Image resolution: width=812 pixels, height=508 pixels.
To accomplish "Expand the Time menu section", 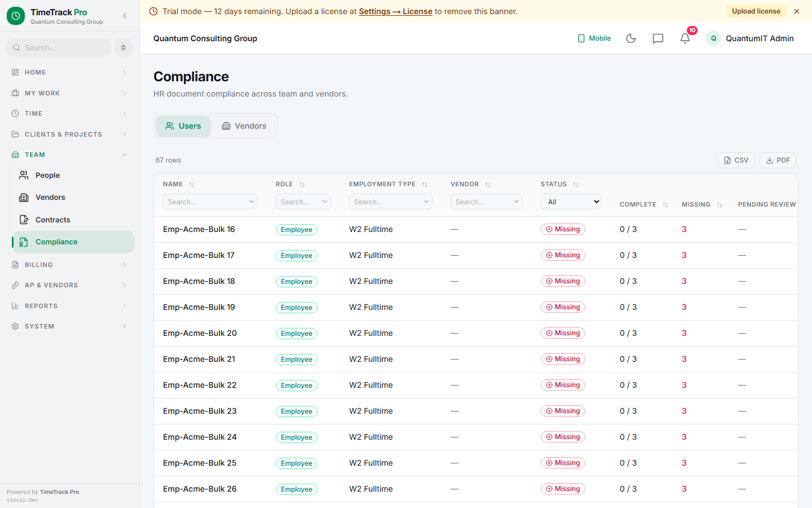I will pos(70,113).
